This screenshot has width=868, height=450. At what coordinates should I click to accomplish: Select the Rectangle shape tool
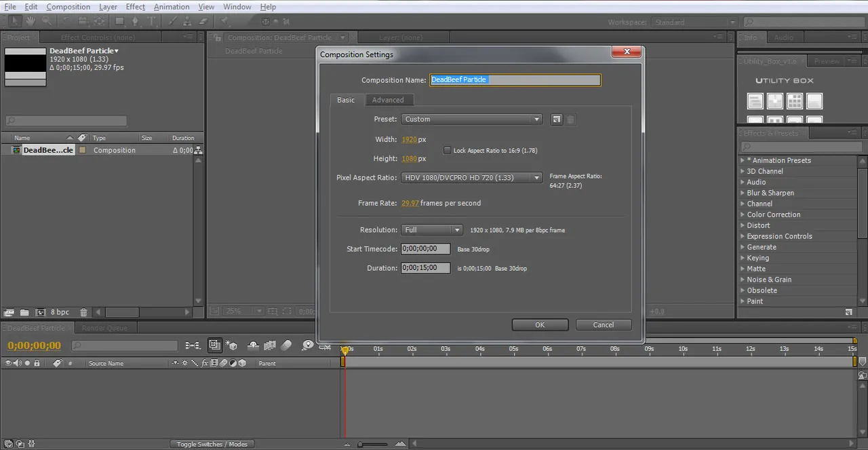pos(119,22)
